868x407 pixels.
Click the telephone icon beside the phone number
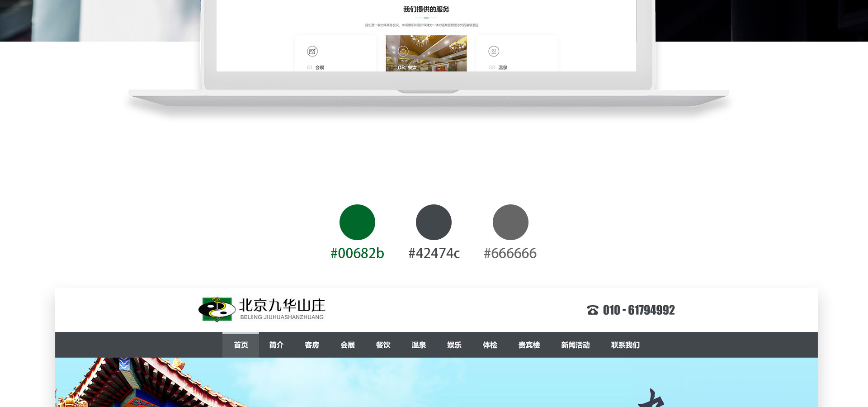point(593,310)
